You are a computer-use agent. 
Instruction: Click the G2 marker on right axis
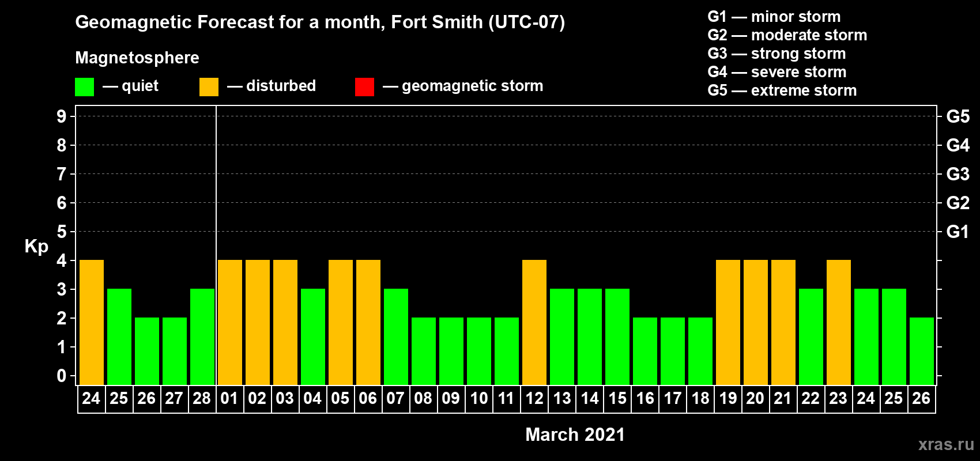[958, 203]
